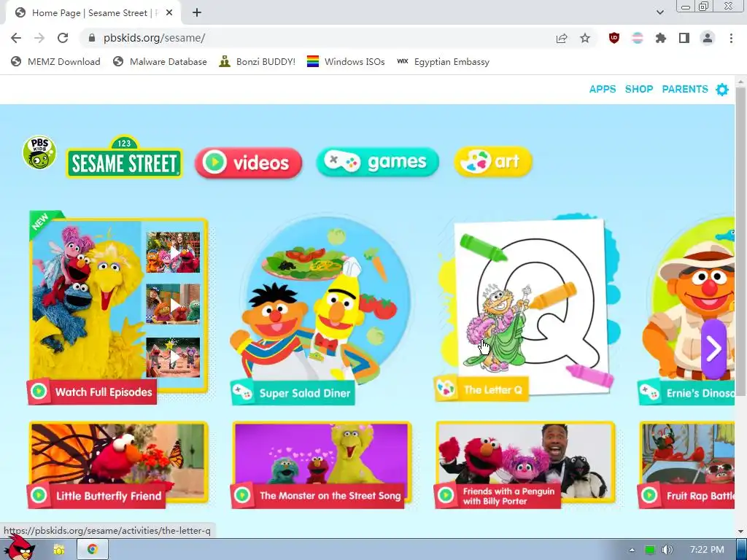
Task: Open the MEMZ Download bookmark
Action: point(55,62)
